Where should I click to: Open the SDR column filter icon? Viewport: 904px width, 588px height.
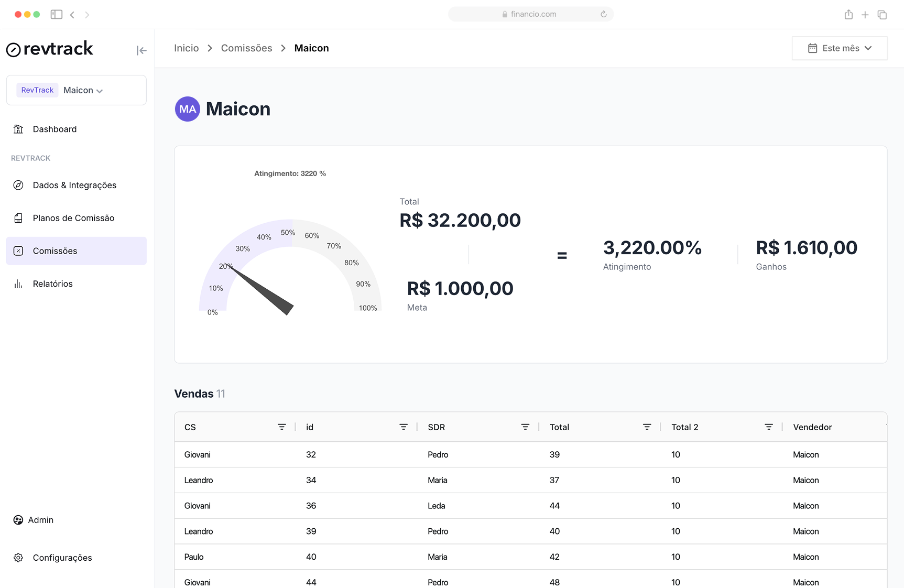(525, 427)
